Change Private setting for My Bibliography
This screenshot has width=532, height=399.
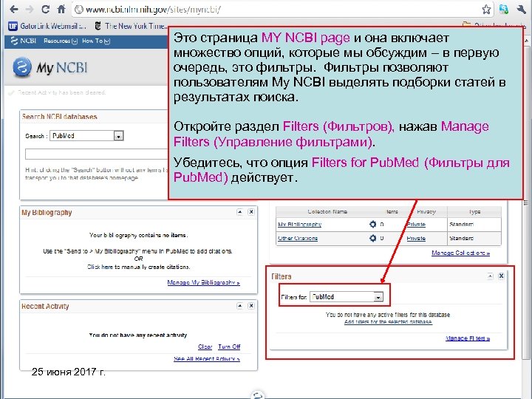pyautogui.click(x=416, y=225)
